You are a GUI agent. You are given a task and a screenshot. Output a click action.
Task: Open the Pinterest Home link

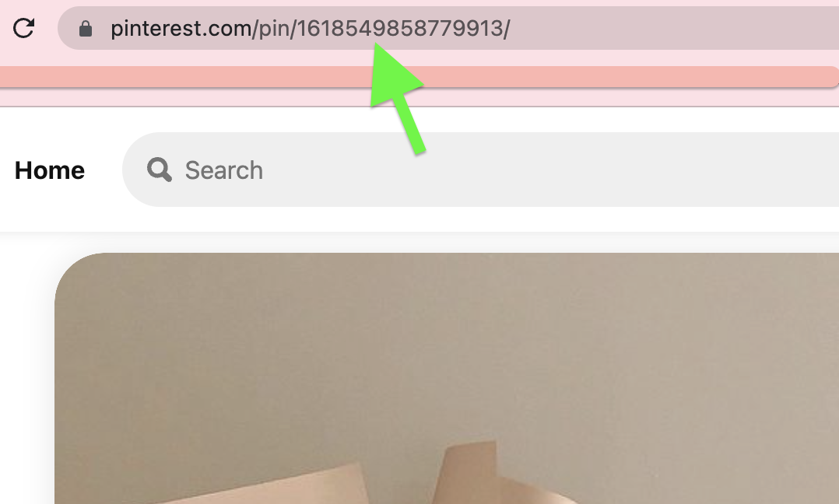pyautogui.click(x=50, y=170)
